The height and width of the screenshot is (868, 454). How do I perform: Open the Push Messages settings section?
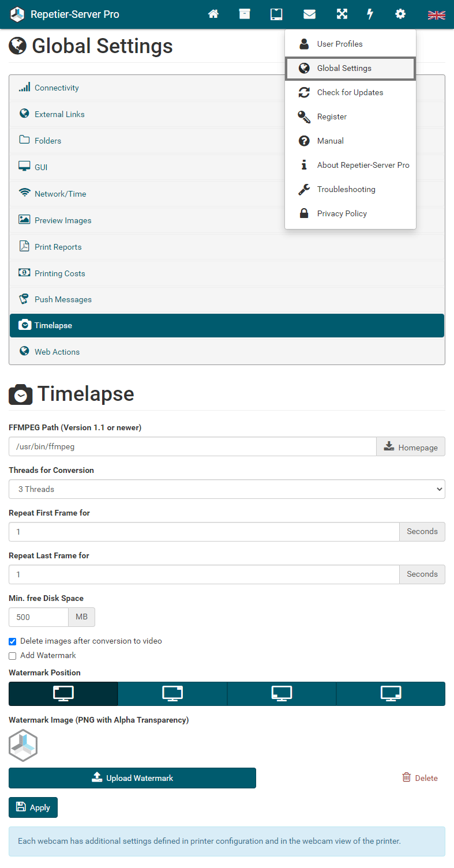click(63, 299)
